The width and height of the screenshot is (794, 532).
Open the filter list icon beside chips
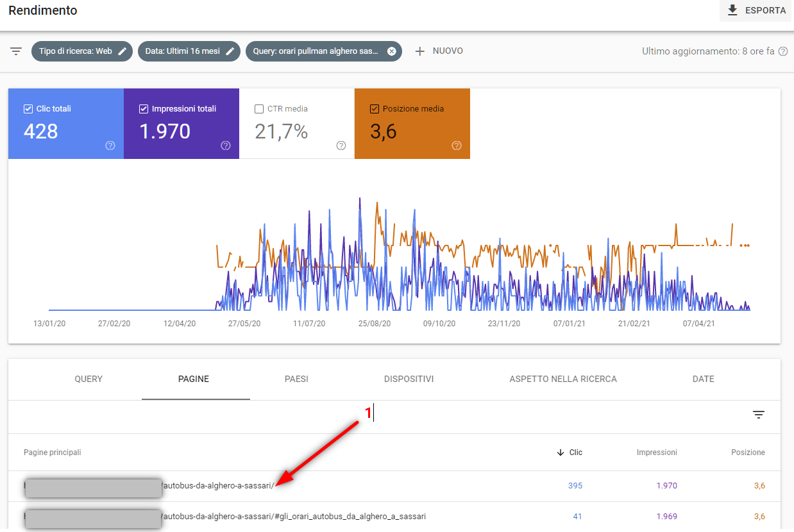coord(16,51)
